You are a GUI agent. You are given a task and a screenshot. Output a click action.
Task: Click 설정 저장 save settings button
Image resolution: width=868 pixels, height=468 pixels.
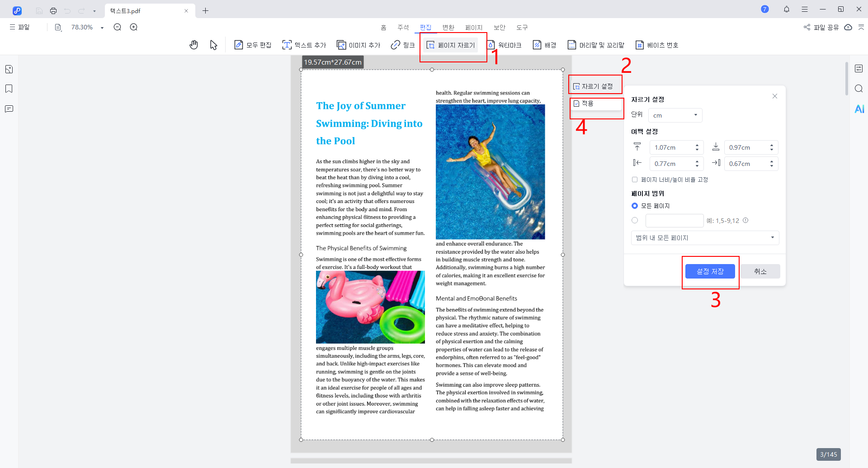click(x=710, y=271)
